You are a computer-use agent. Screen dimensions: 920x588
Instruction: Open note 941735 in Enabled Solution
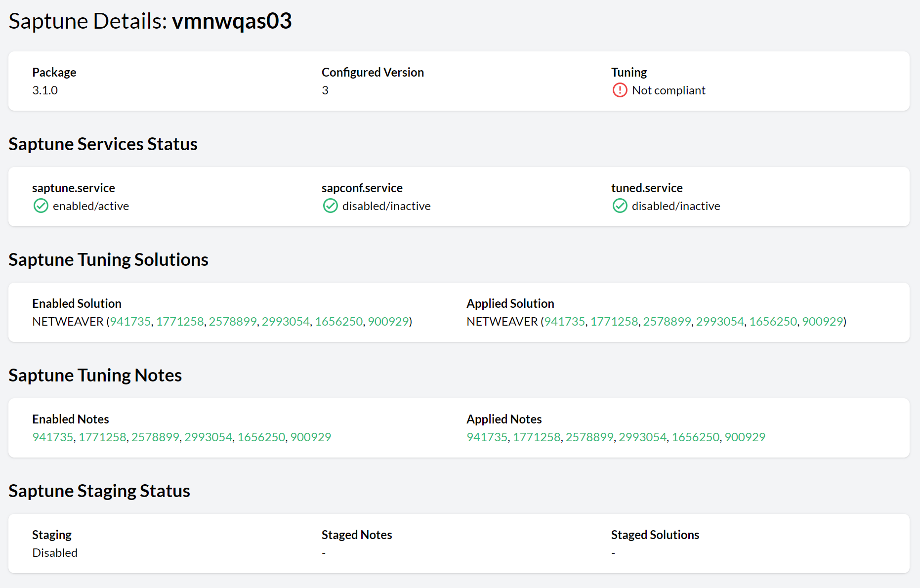tap(130, 321)
